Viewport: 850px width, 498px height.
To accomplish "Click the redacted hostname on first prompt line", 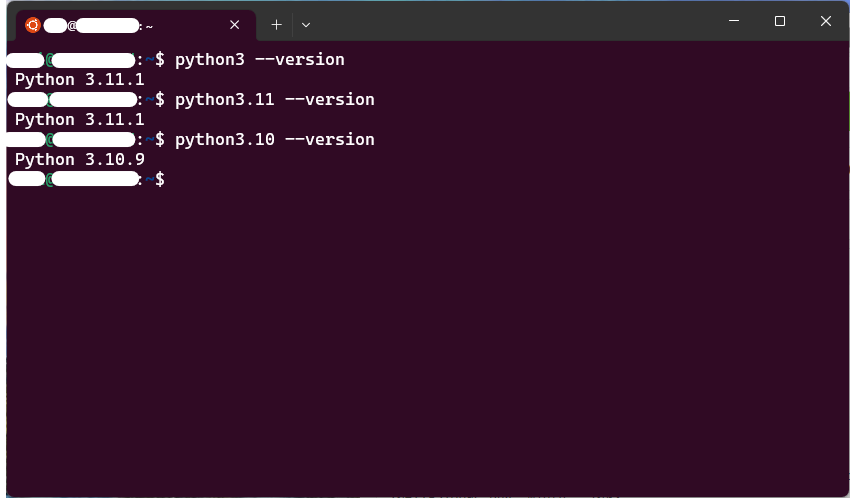I will [93, 60].
